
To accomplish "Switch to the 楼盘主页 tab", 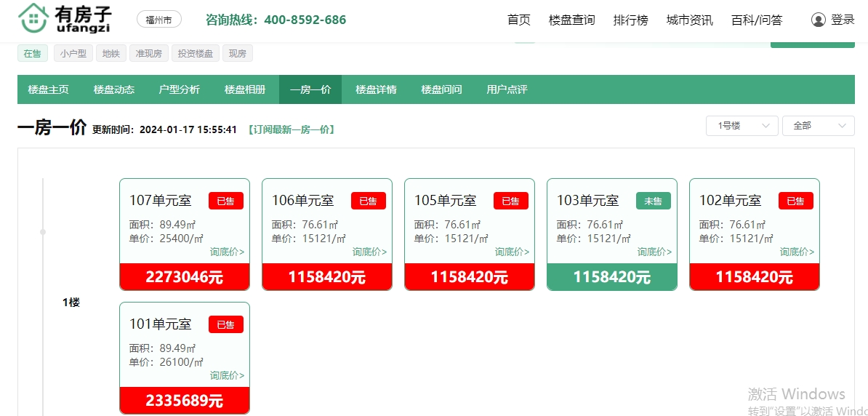I will point(48,89).
